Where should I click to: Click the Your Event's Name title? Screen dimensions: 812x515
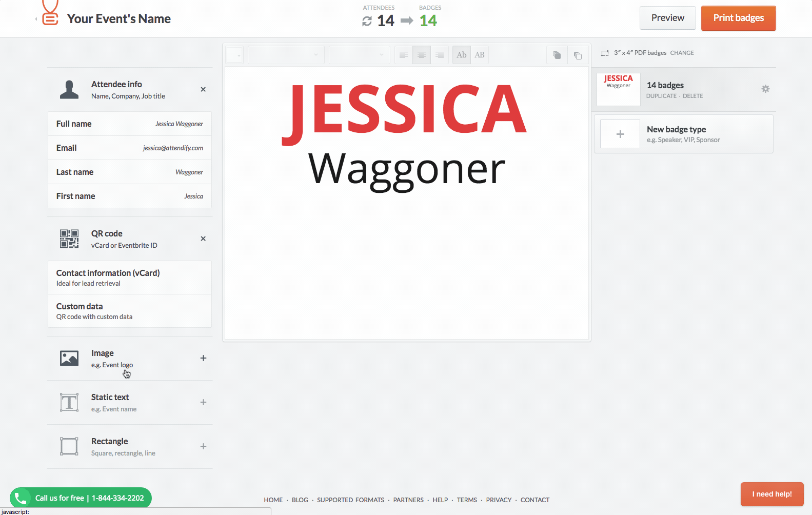[119, 19]
